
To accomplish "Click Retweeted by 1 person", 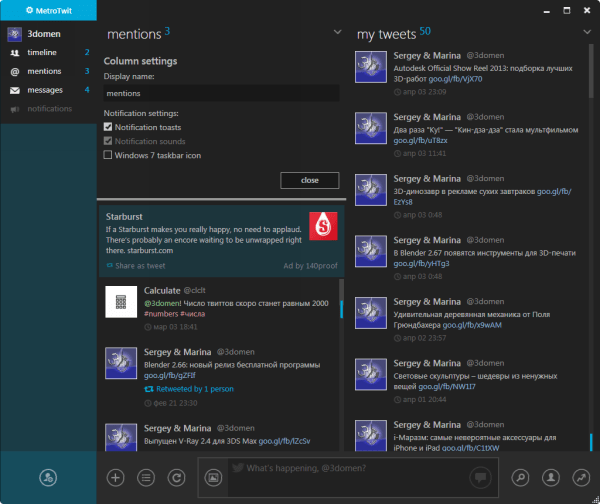I will (x=194, y=389).
